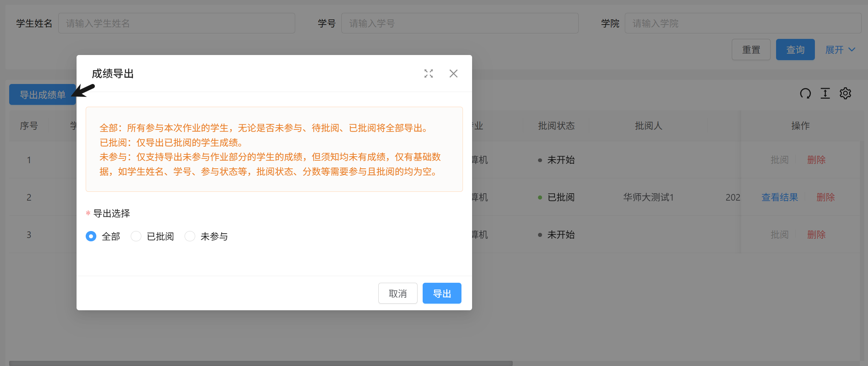Image resolution: width=868 pixels, height=366 pixels.
Task: Open column settings gear icon
Action: (845, 94)
